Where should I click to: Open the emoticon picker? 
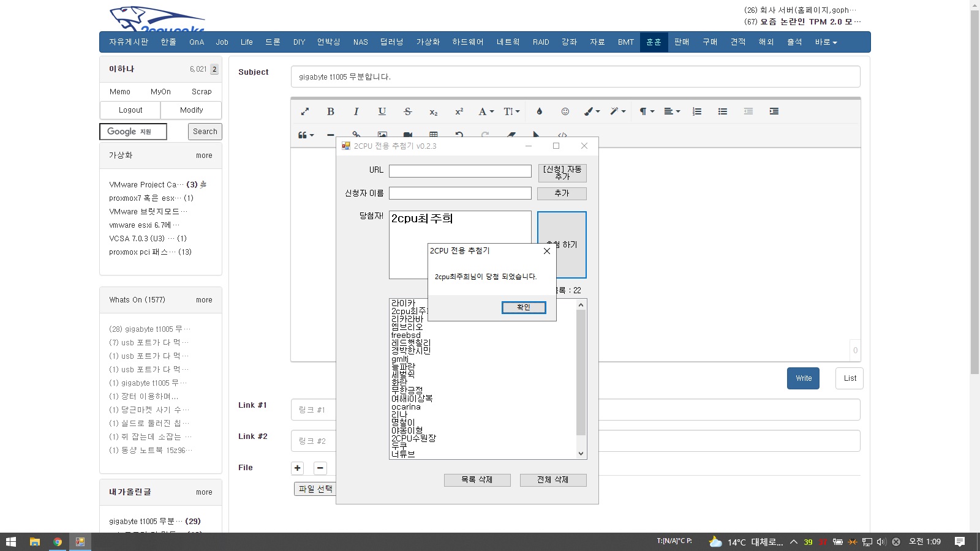[x=565, y=111]
